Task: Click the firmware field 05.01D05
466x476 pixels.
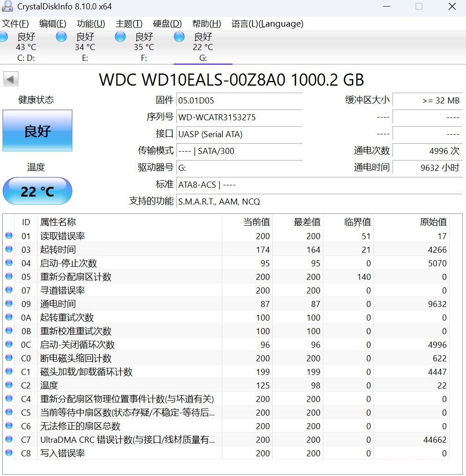Action: coord(239,101)
